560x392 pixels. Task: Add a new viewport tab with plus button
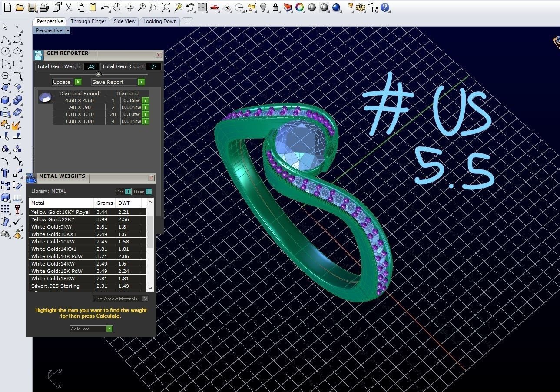(187, 21)
